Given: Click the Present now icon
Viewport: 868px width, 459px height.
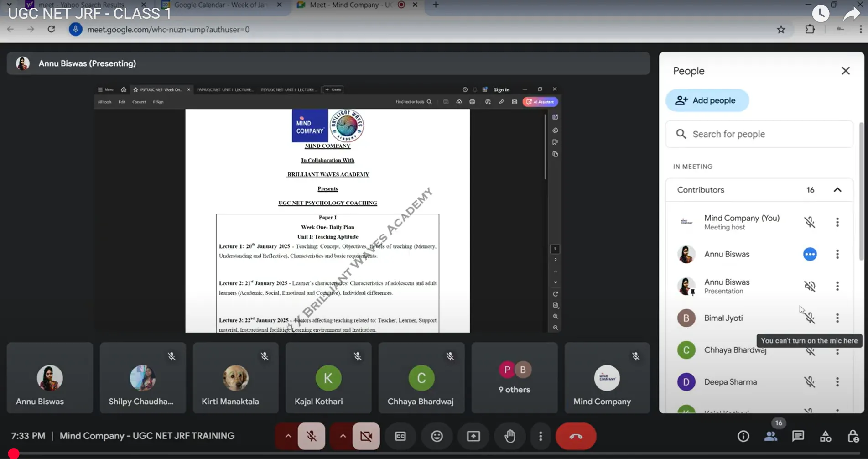Looking at the screenshot, I should point(473,436).
